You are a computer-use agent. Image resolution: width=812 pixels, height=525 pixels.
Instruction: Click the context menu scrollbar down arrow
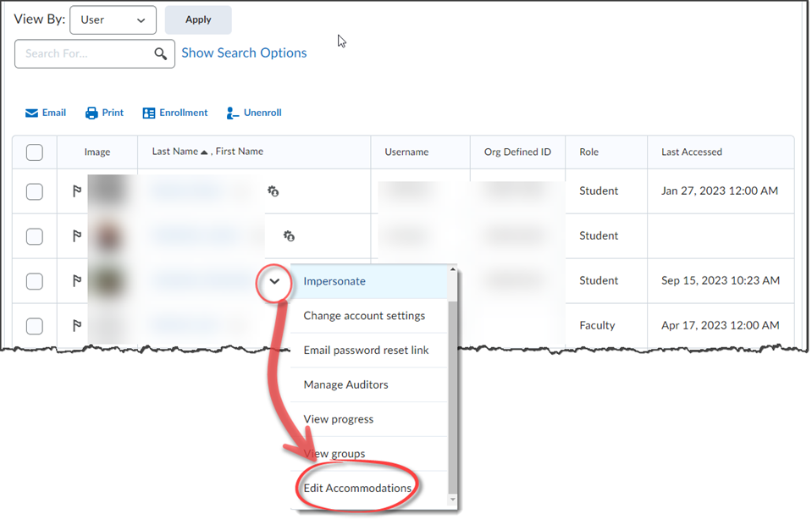pyautogui.click(x=453, y=501)
